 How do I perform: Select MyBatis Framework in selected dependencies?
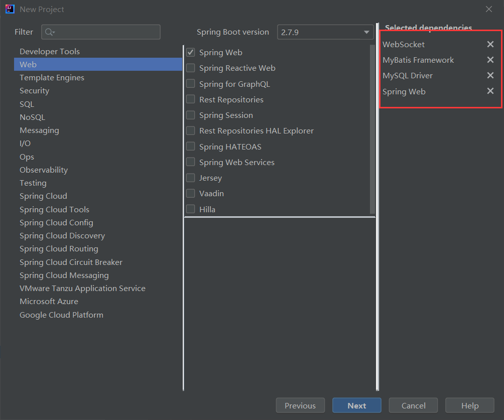pos(418,60)
